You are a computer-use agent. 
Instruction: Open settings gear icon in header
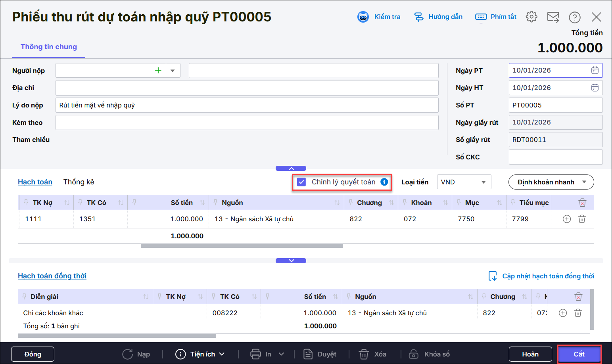pos(531,17)
